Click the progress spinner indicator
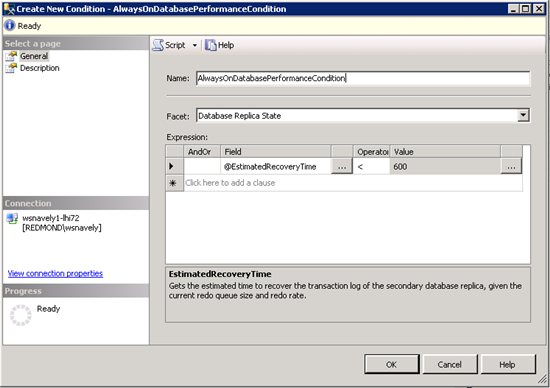 21,315
